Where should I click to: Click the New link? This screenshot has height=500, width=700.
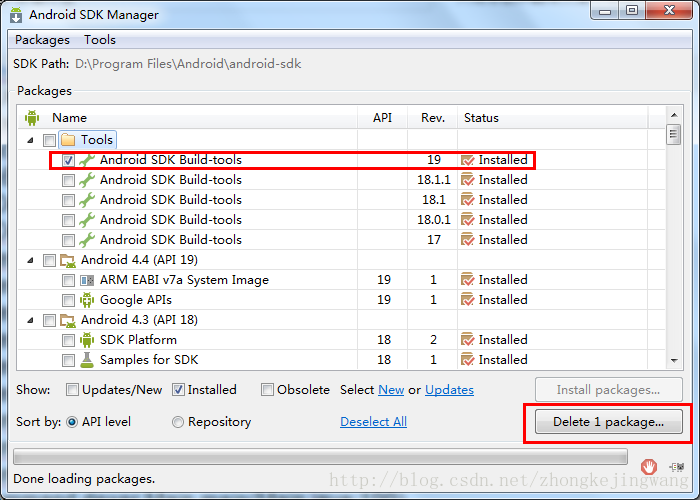coord(391,390)
